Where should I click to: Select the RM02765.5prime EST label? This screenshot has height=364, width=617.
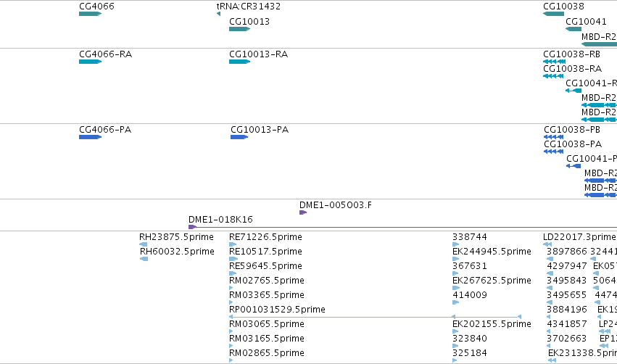(x=266, y=281)
